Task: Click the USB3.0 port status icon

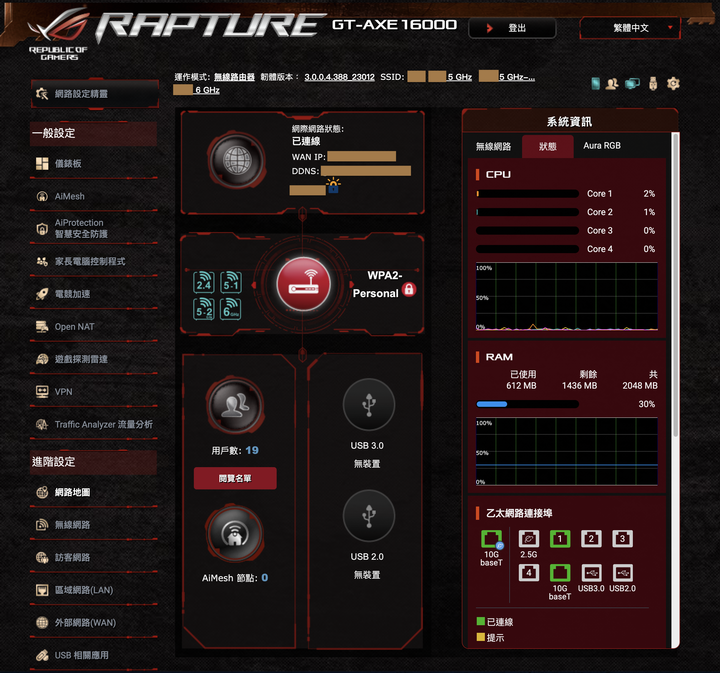Action: coord(591,572)
